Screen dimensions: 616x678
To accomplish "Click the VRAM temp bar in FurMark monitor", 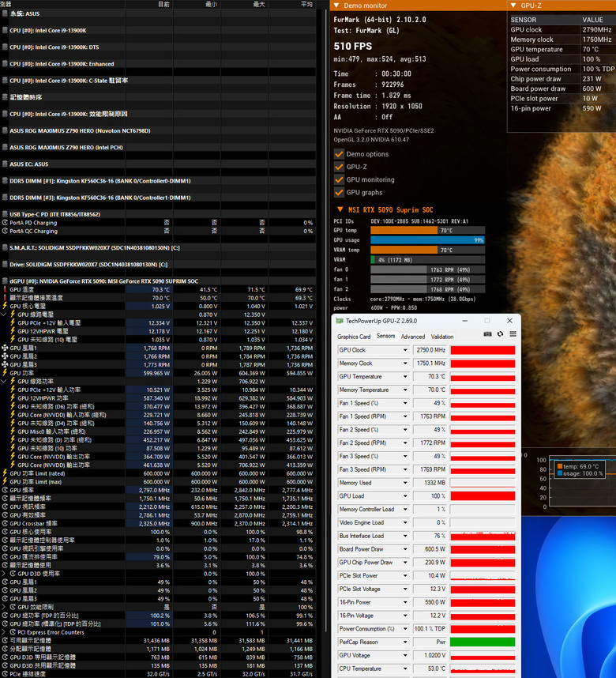I will coord(427,250).
